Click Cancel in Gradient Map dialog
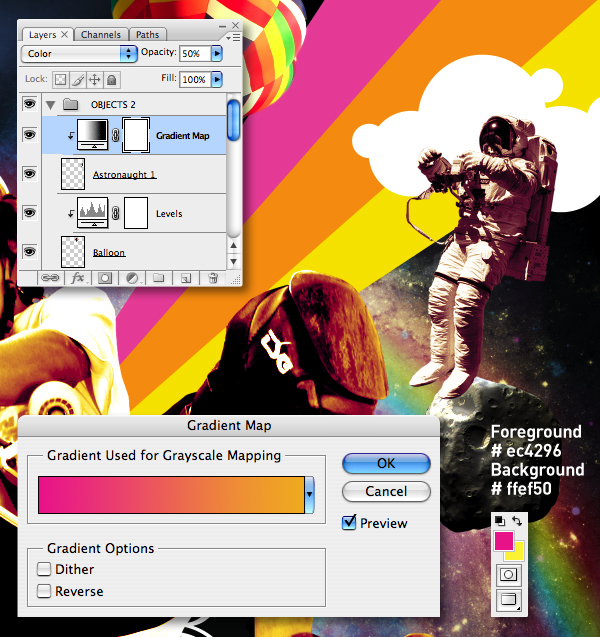The height and width of the screenshot is (637, 600). tap(386, 491)
